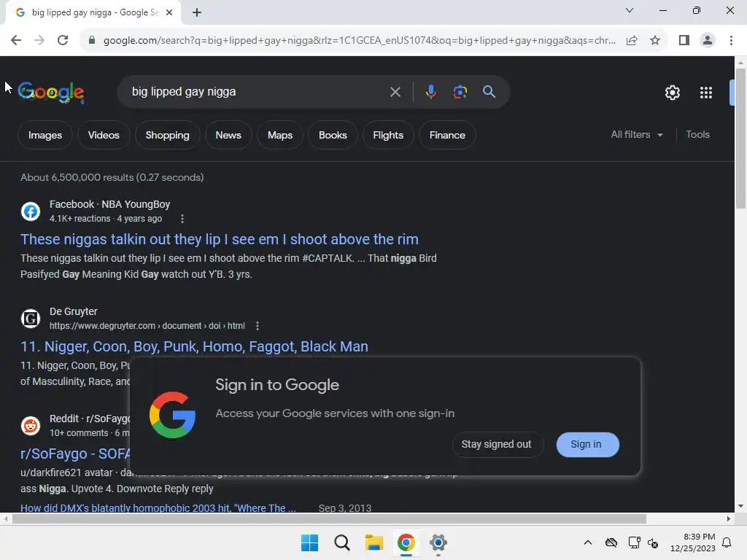The image size is (747, 560).
Task: Click the vertical page scrollbar thumb
Action: [740, 138]
